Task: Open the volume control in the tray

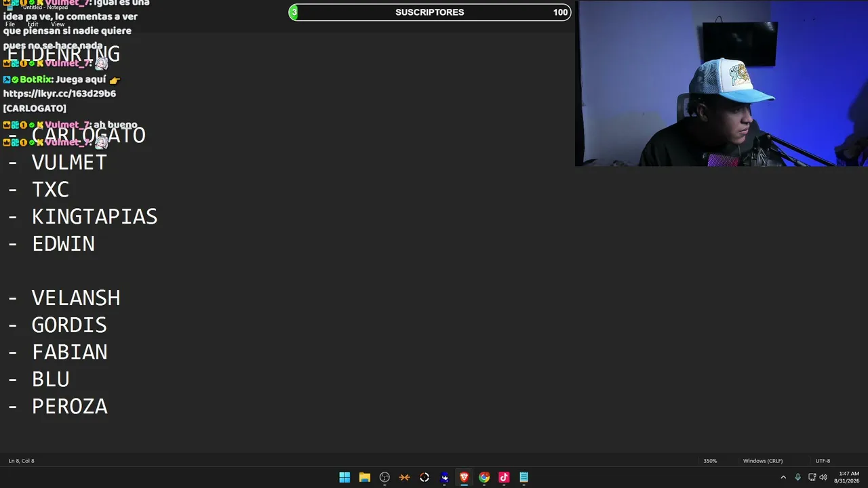Action: (823, 477)
